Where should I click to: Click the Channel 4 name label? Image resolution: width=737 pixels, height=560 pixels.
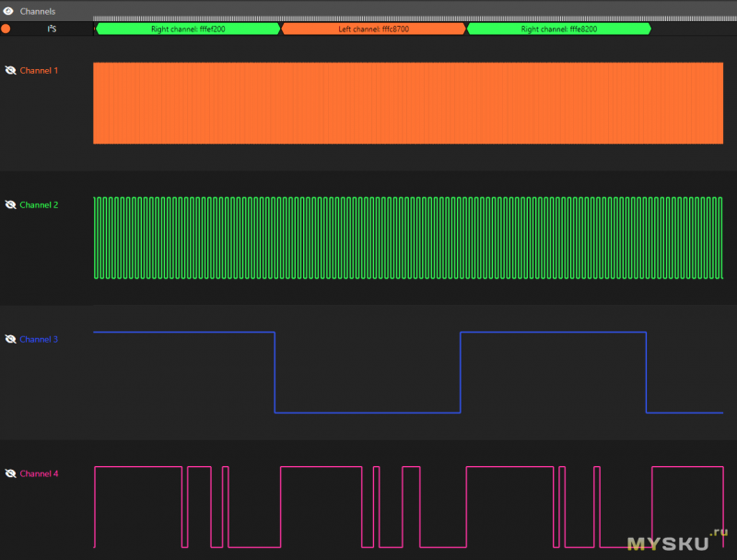pos(39,473)
